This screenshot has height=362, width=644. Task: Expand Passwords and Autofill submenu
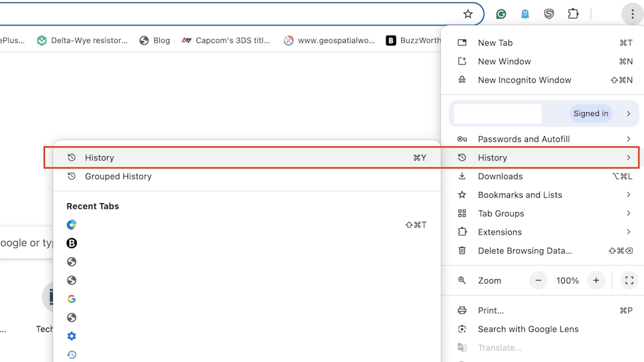[x=542, y=139]
